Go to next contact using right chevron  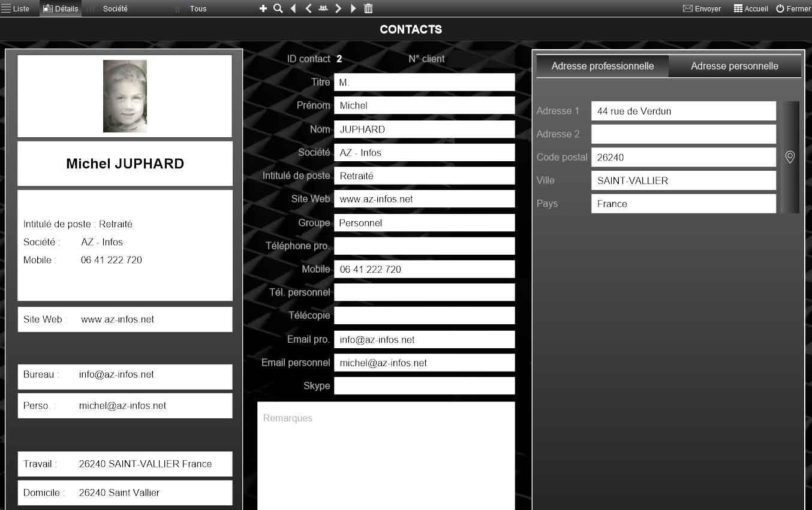coord(338,8)
